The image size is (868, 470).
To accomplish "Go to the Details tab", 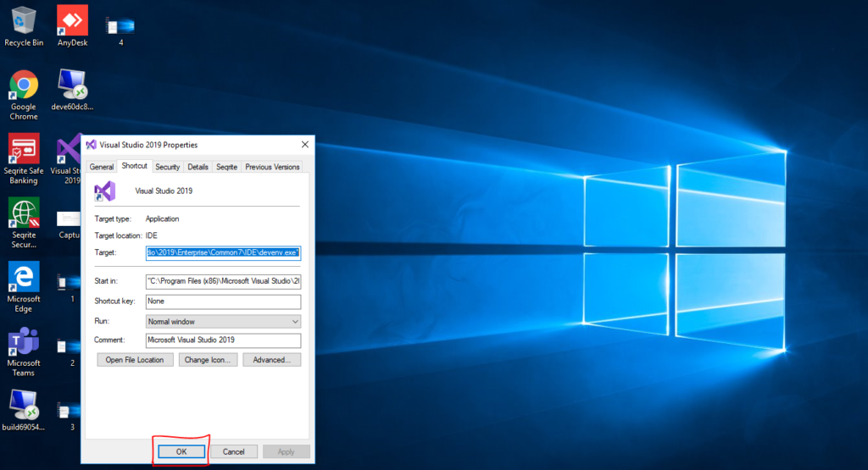I will (x=198, y=167).
